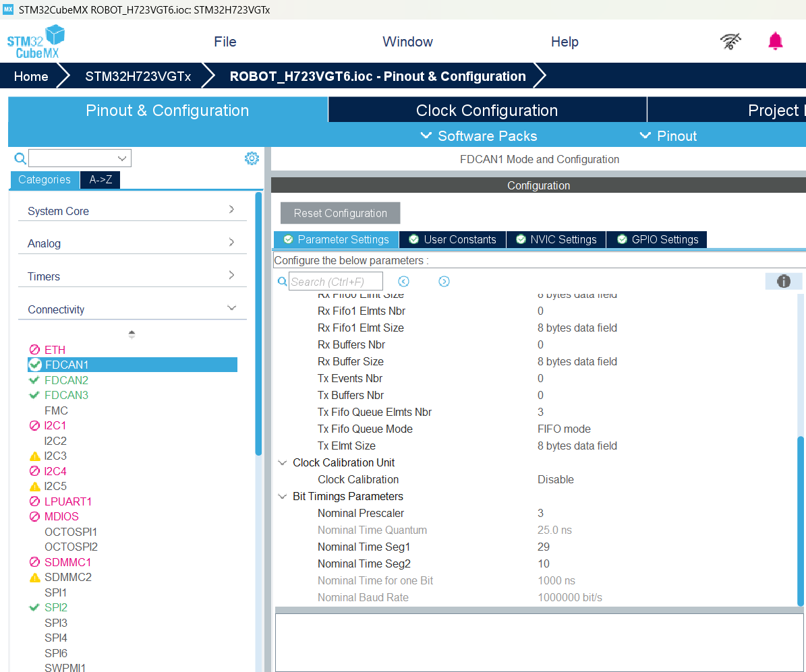This screenshot has height=672, width=806.
Task: Select FMC in Connectivity list
Action: [x=56, y=410]
